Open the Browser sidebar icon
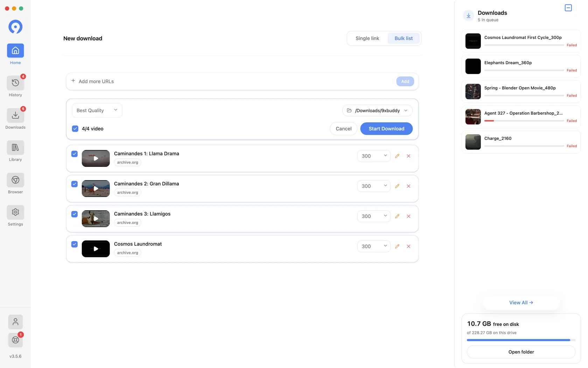 point(15,180)
